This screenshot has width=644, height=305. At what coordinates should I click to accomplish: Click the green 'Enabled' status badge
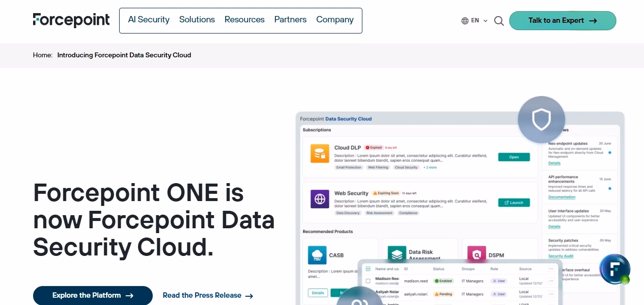pos(444,281)
